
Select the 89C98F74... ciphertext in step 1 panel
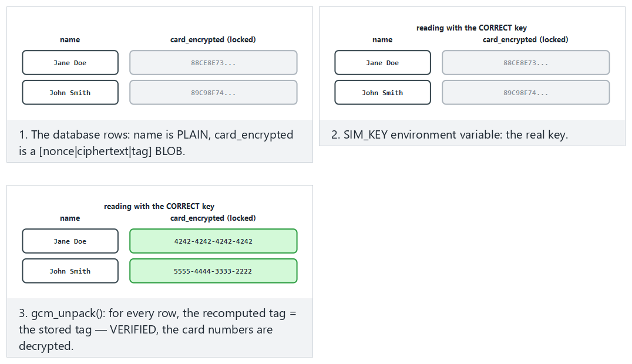213,92
